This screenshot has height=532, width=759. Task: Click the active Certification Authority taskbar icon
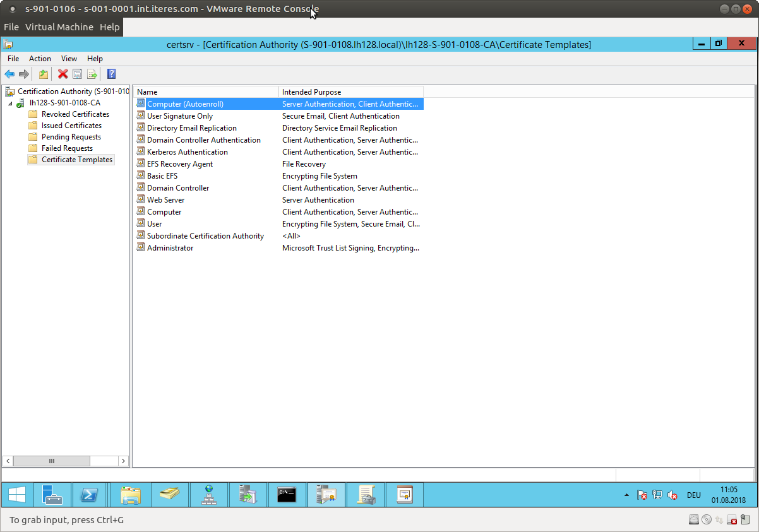326,495
